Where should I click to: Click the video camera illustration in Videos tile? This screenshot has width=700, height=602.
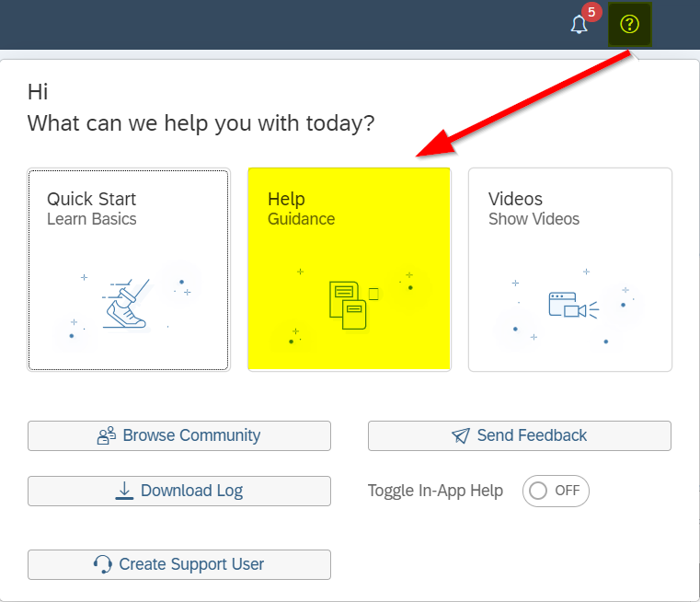coord(573,306)
